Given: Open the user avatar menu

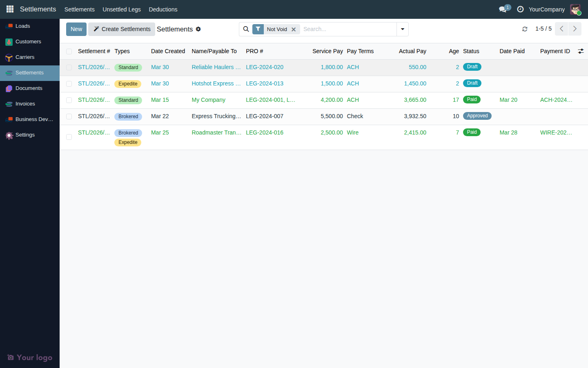Looking at the screenshot, I should [575, 9].
